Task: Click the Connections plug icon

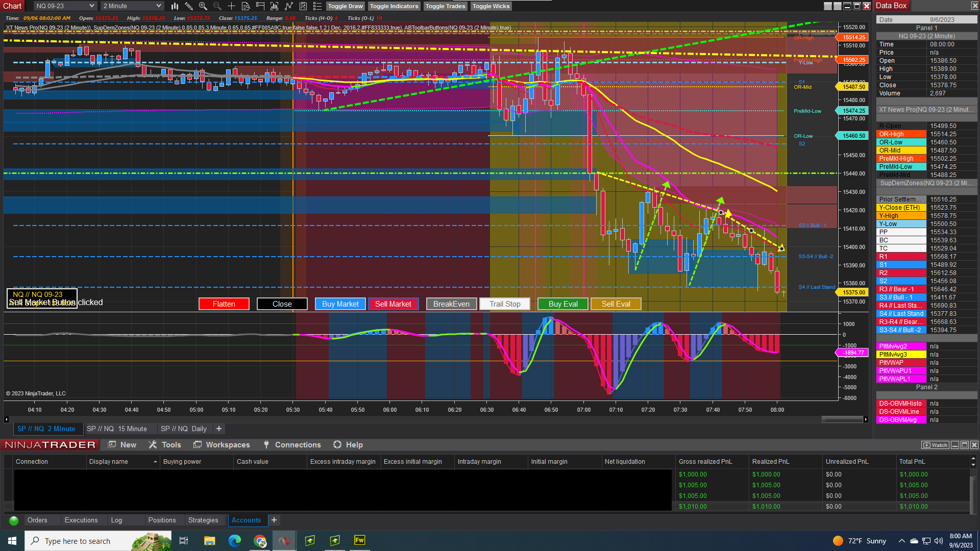Action: pos(266,445)
